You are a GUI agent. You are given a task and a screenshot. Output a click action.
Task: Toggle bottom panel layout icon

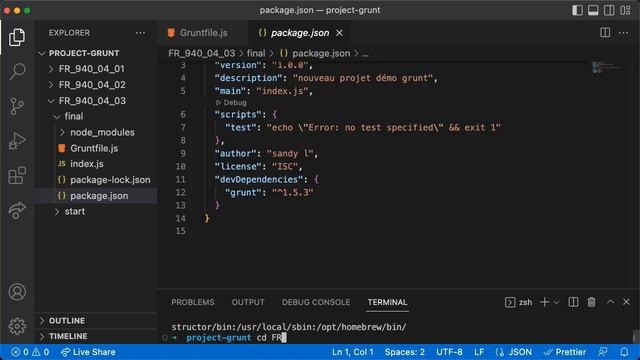coord(593,10)
